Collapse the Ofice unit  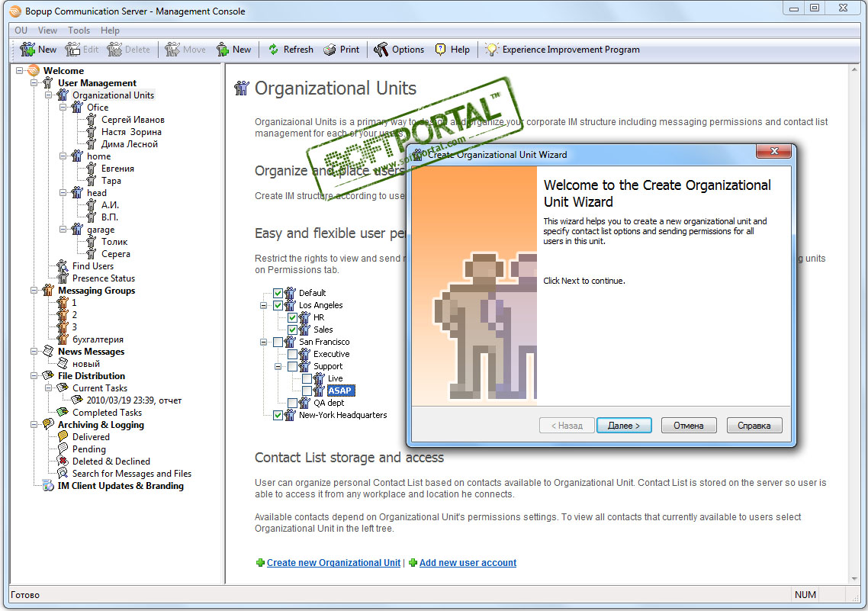(x=63, y=108)
